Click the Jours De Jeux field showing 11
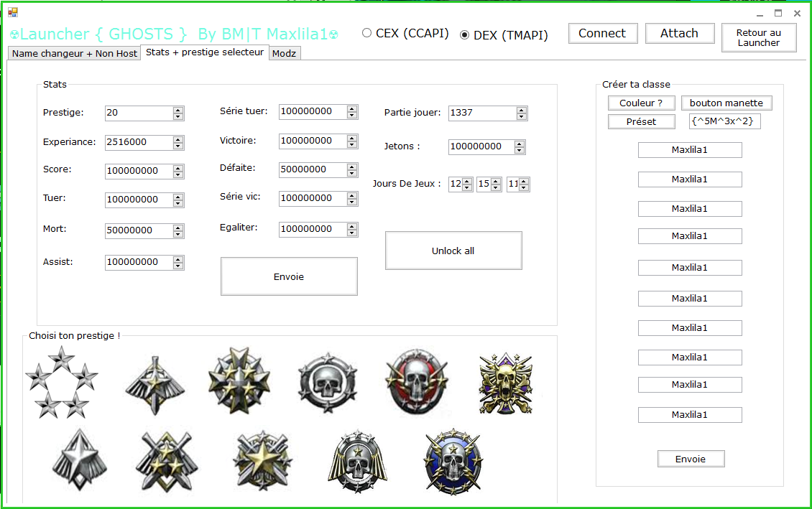Image resolution: width=812 pixels, height=509 pixels. point(512,184)
